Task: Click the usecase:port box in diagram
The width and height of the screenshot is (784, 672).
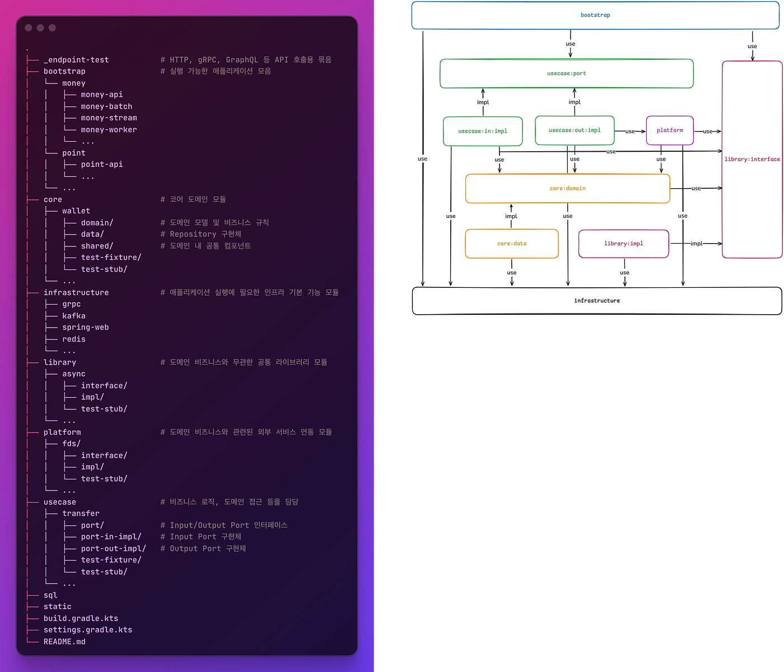Action: tap(567, 73)
